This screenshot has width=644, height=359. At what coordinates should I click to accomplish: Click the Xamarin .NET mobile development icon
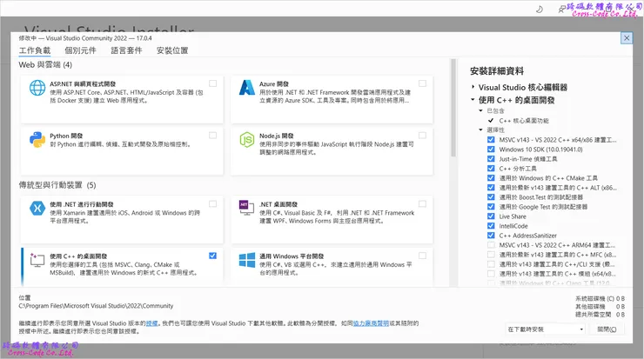[37, 208]
